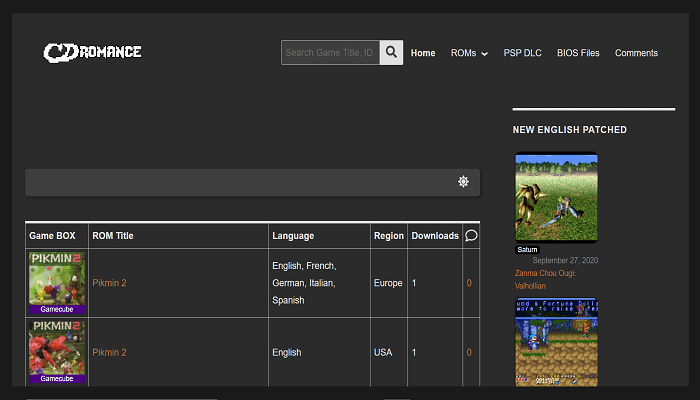The image size is (700, 400).
Task: Click the Europe region cell
Action: [x=388, y=283]
